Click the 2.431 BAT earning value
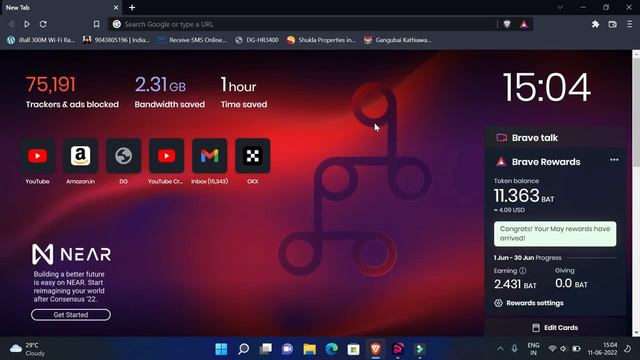Viewport: 640px width, 360px height. (x=515, y=284)
